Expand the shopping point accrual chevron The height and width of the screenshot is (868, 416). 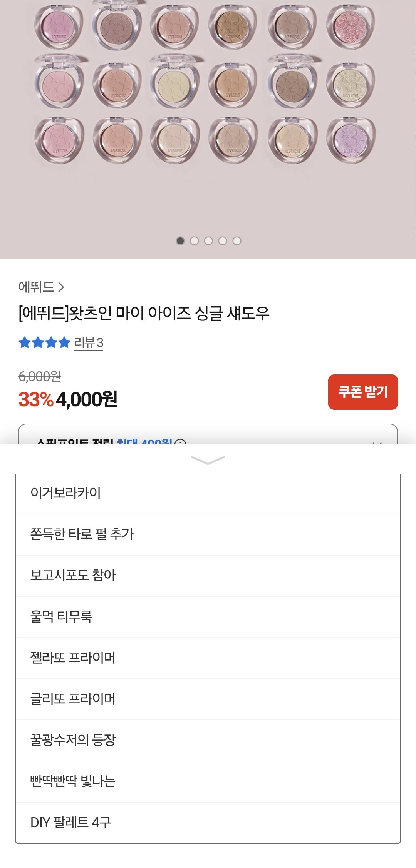click(377, 442)
